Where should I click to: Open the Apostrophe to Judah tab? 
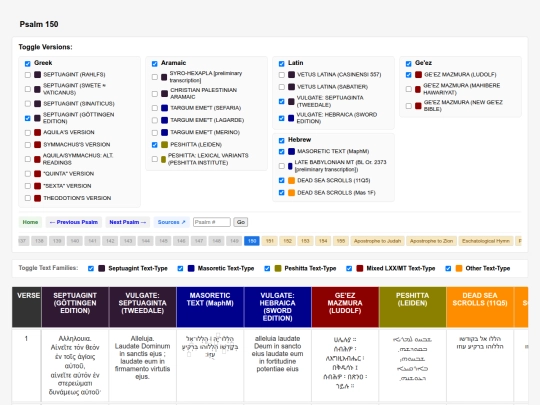click(377, 241)
